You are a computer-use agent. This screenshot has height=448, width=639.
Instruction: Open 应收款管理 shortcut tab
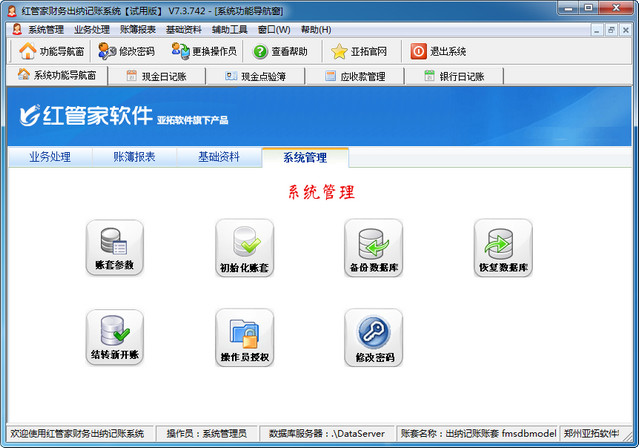click(355, 76)
